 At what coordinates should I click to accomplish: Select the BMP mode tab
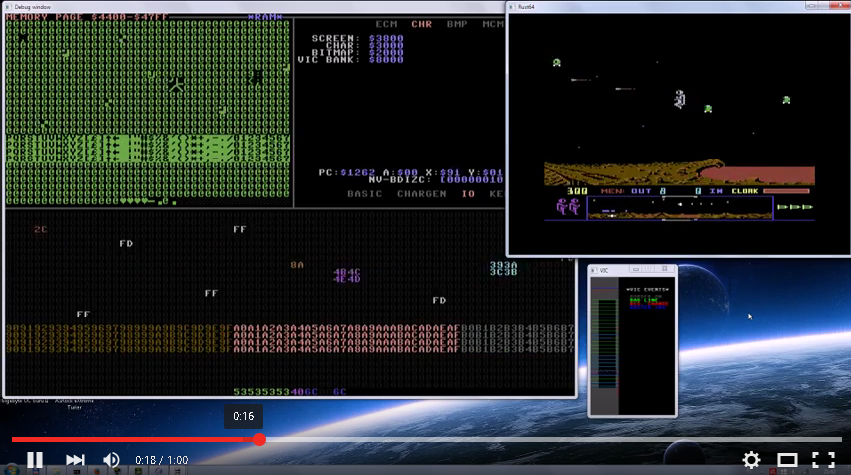pyautogui.click(x=457, y=24)
